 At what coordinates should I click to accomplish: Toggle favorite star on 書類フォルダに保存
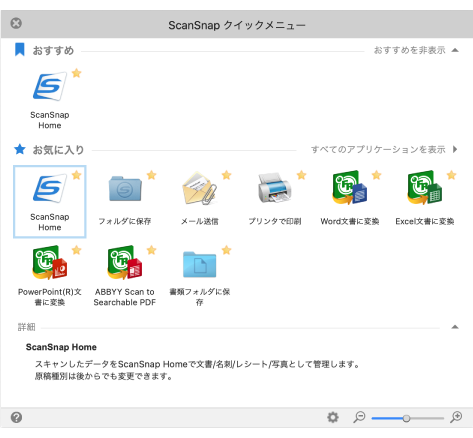click(227, 250)
